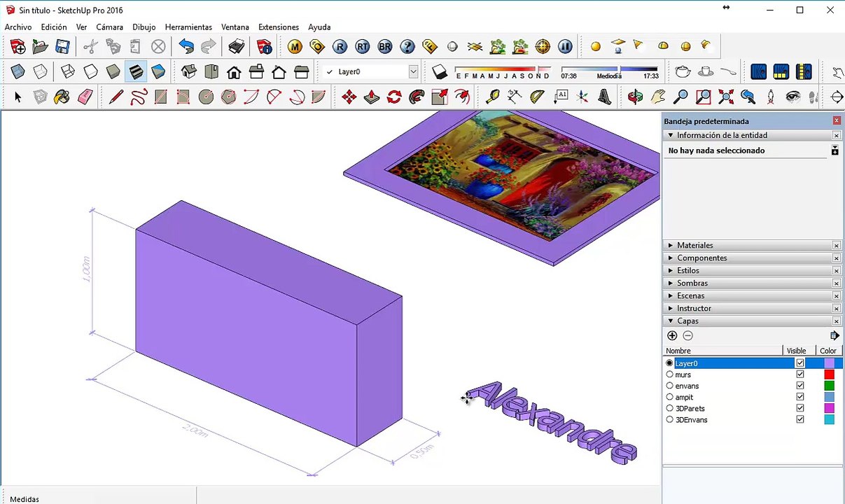This screenshot has height=504, width=845.
Task: Open the Dibujo menu
Action: (x=144, y=27)
